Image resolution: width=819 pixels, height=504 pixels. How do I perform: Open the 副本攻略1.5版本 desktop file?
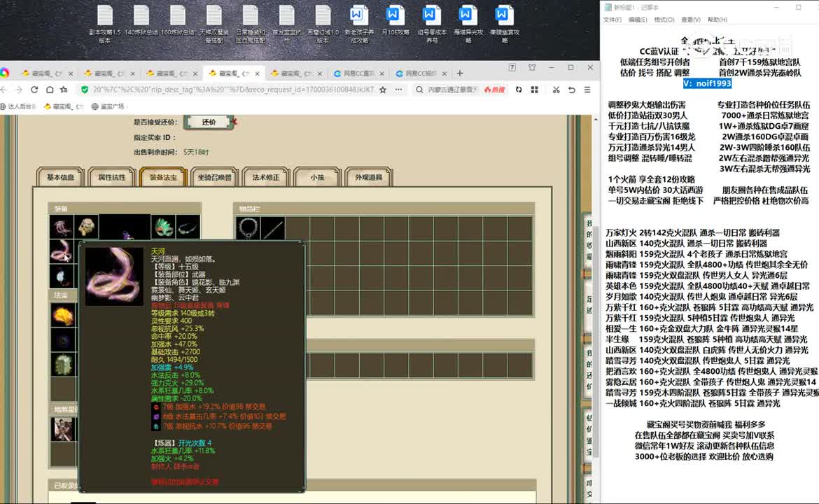tap(105, 24)
